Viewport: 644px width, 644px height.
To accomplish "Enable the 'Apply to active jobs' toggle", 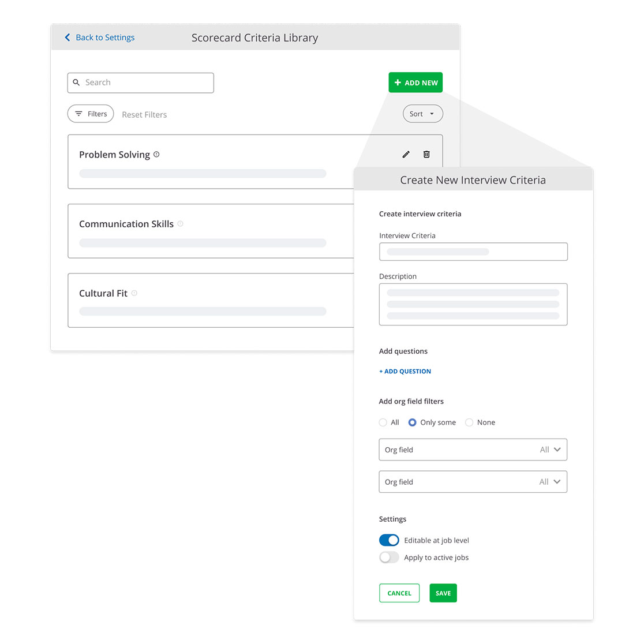I will [x=389, y=557].
